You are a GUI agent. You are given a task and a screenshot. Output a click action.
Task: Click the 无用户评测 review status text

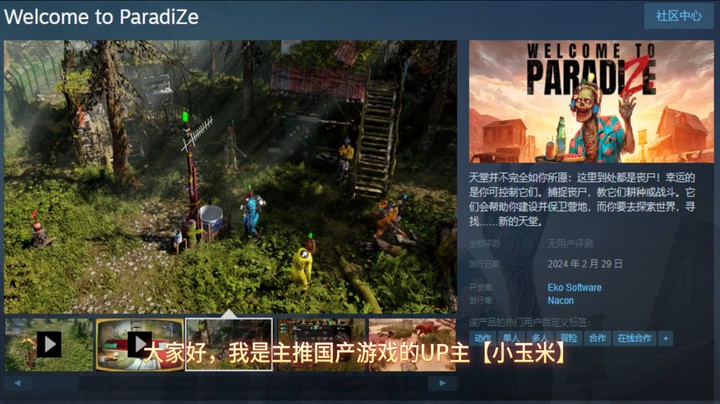click(570, 243)
